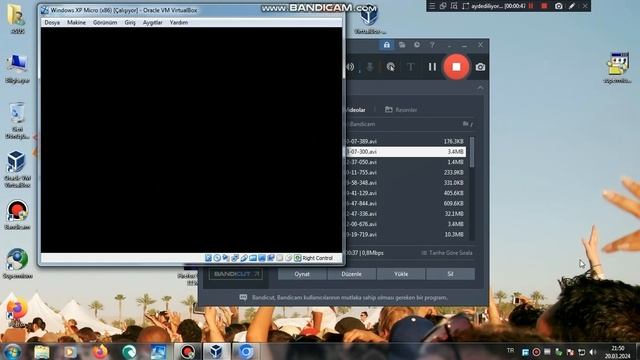Open the Bilgisayar desktop icon
This screenshot has width=640, height=360.
click(x=17, y=69)
